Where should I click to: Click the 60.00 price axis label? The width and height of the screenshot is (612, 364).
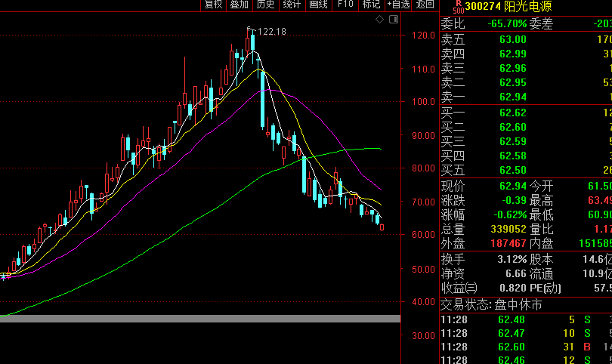click(423, 234)
